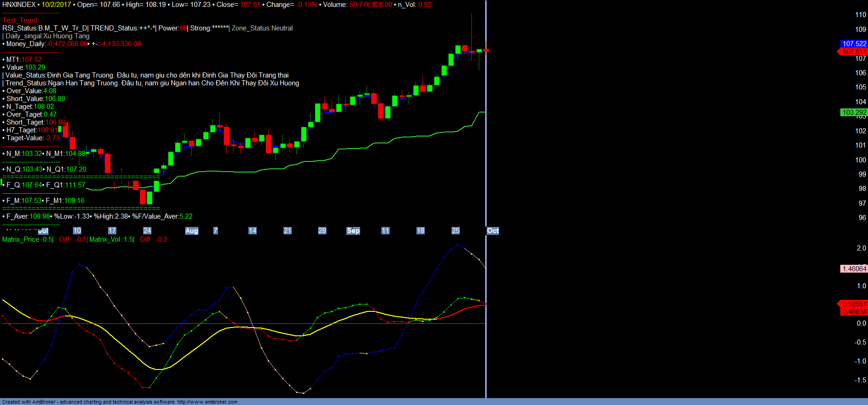Click the red 0.52551 indicator tag
This screenshot has width=868, height=405.
pos(854,304)
